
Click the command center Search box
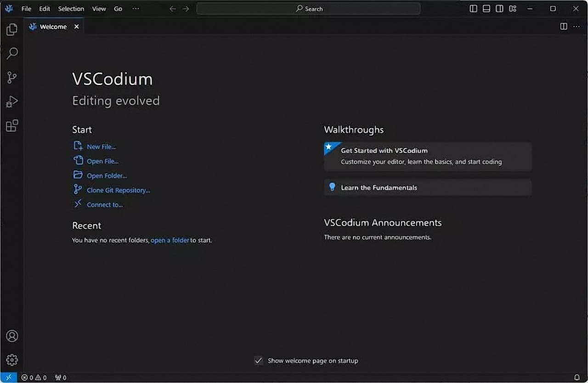click(x=308, y=9)
